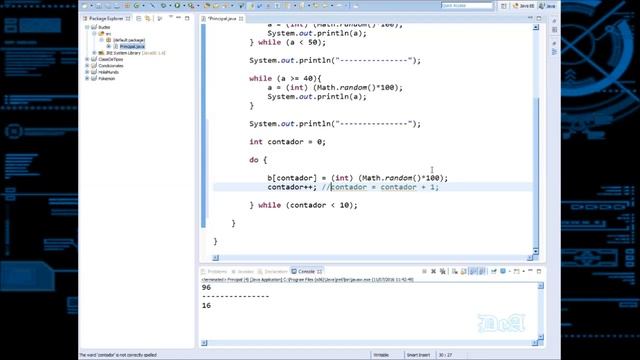Image resolution: width=640 pixels, height=360 pixels.
Task: Open the Debug dropdown arrow in toolbar
Action: pos(169,6)
